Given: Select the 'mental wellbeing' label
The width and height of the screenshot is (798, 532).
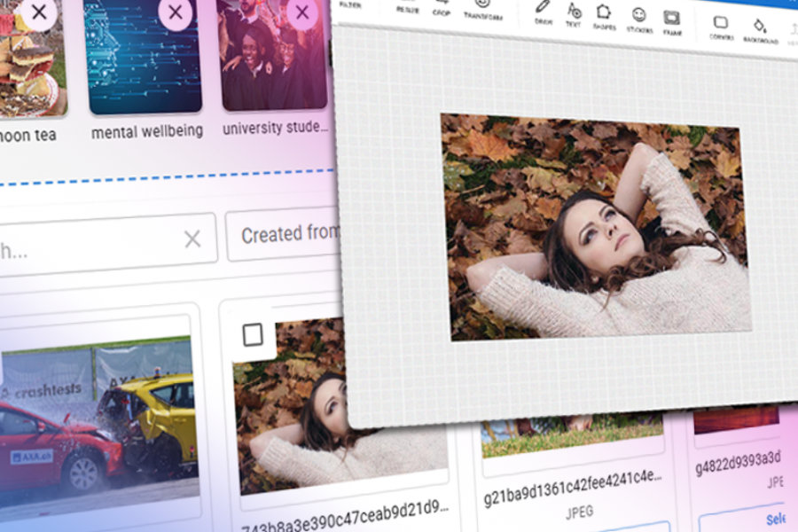Looking at the screenshot, I should coord(147,131).
